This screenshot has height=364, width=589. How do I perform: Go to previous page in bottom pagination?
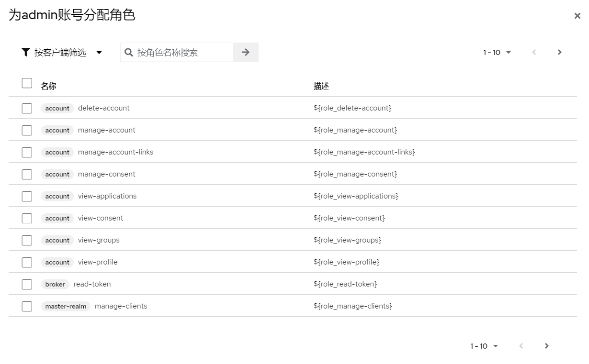pyautogui.click(x=521, y=346)
